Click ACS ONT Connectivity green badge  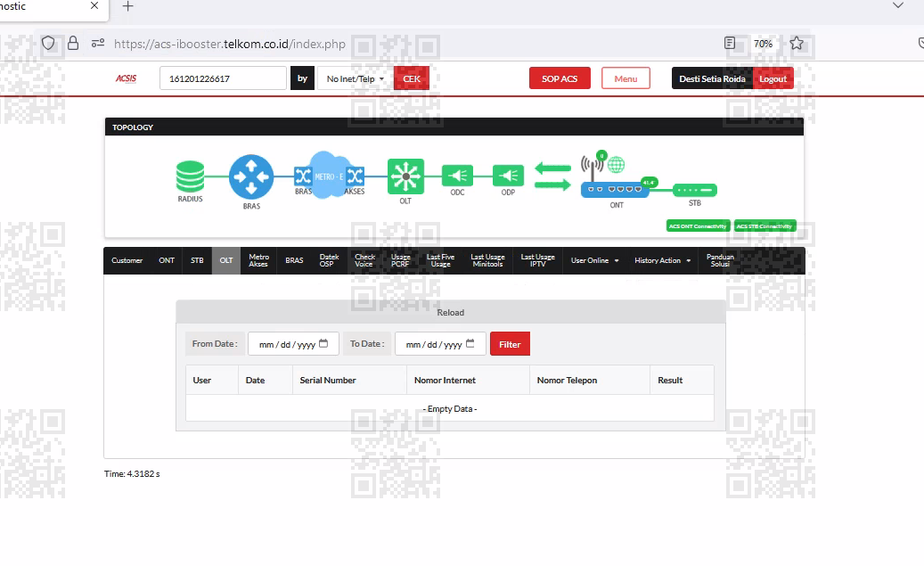point(699,226)
